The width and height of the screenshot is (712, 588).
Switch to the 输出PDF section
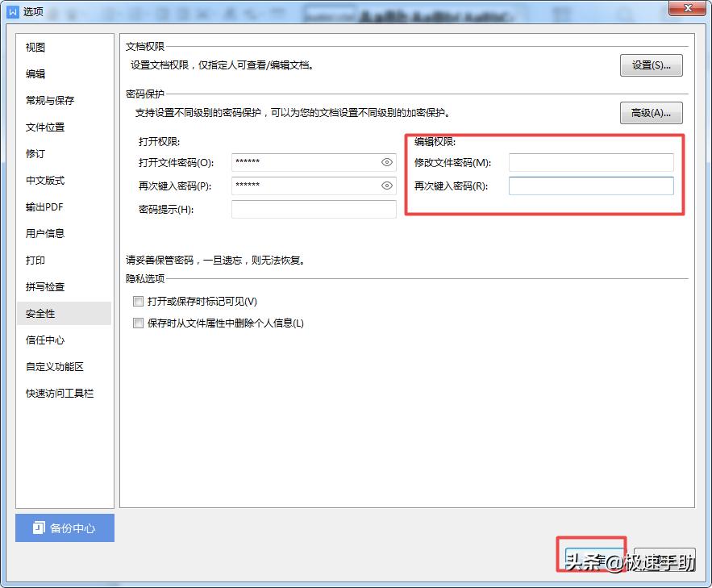(x=44, y=206)
